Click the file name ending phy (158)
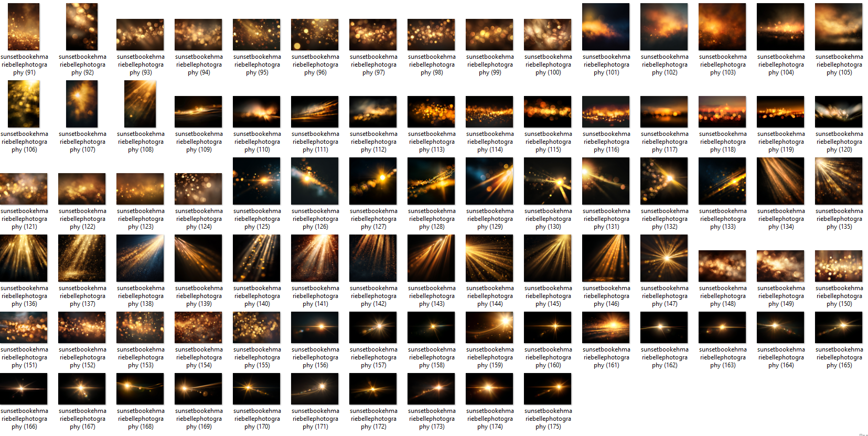Image resolution: width=868 pixels, height=436 pixels. 432,357
